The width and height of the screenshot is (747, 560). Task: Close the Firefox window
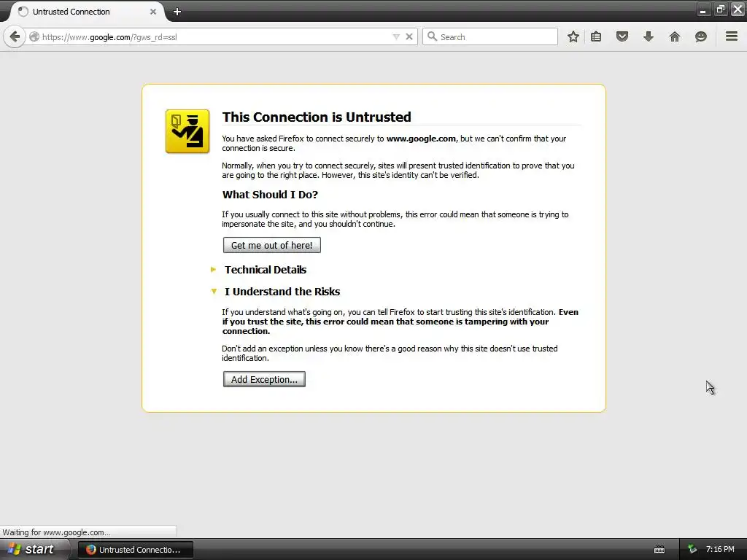[x=738, y=9]
